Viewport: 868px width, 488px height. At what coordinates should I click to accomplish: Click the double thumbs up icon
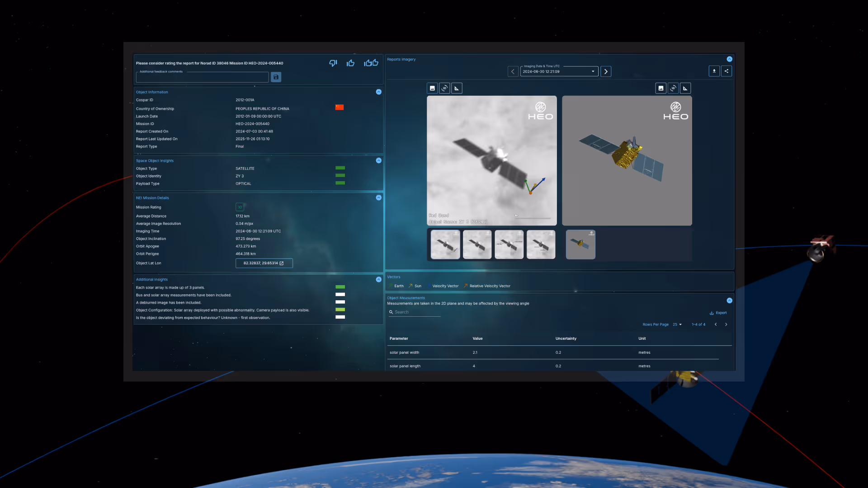[x=371, y=63]
